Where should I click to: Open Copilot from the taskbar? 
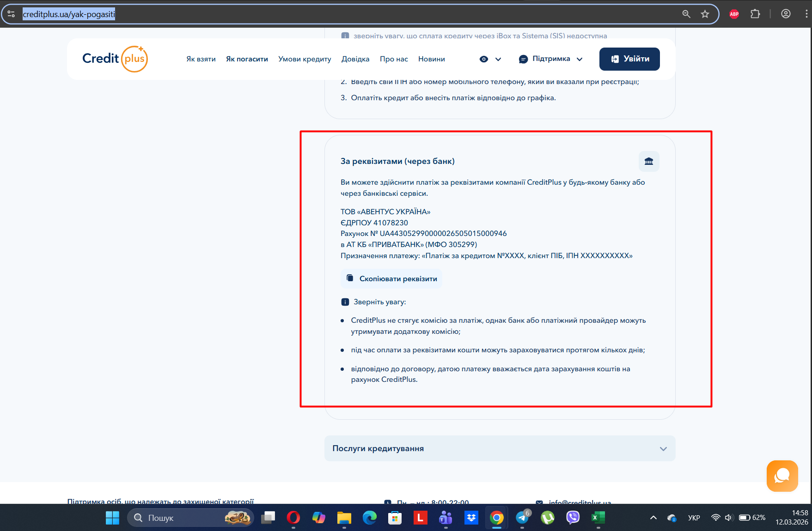[318, 518]
